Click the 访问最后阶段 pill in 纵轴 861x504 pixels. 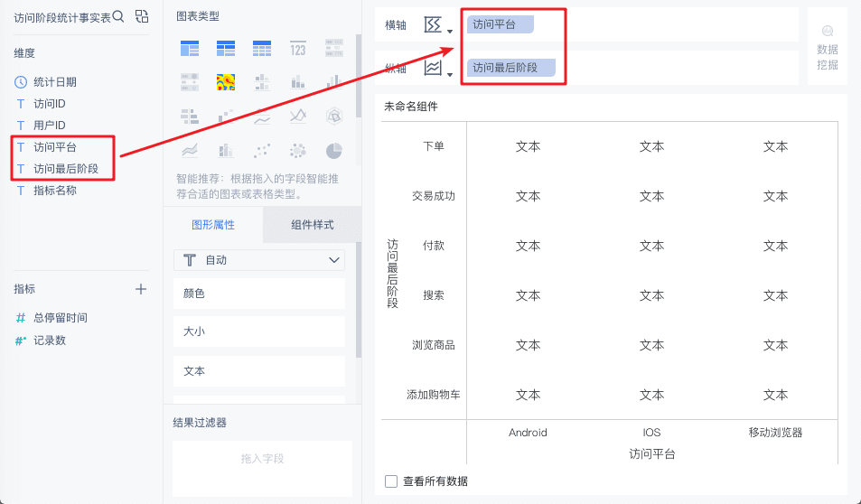[511, 68]
